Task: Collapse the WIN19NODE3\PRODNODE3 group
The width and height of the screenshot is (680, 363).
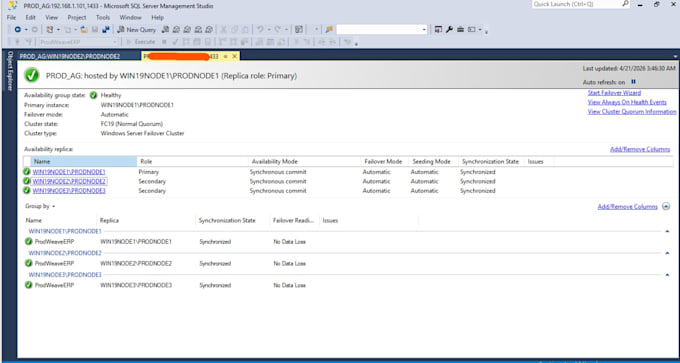Action: click(667, 275)
